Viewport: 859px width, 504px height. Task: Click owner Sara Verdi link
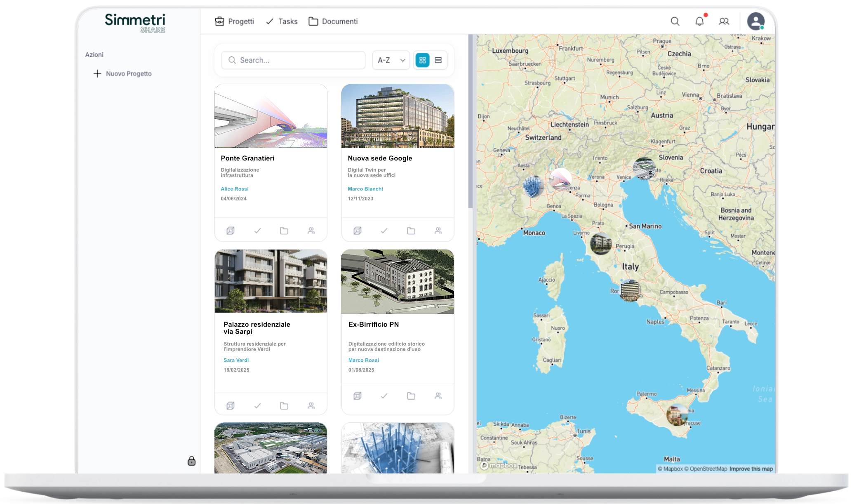click(x=236, y=360)
